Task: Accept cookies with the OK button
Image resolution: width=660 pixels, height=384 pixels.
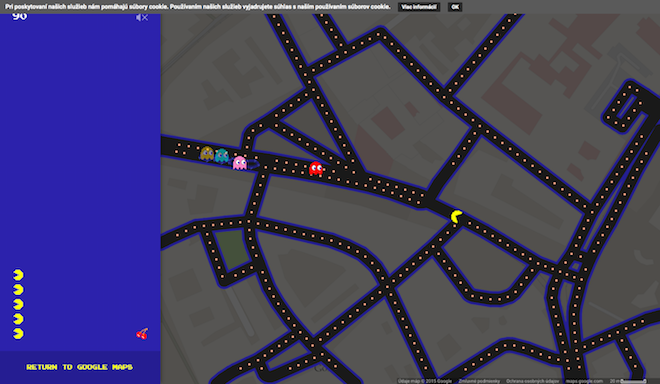Action: pyautogui.click(x=455, y=7)
